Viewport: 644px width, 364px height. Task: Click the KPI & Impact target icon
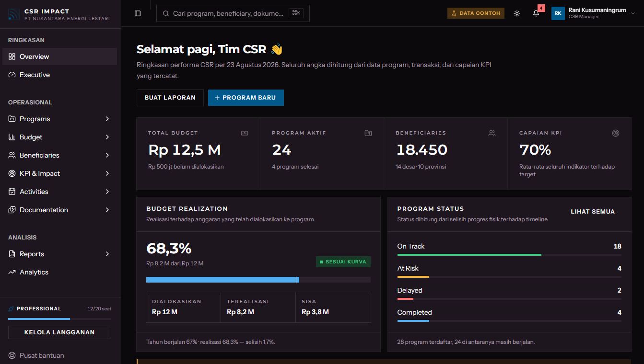(x=12, y=173)
